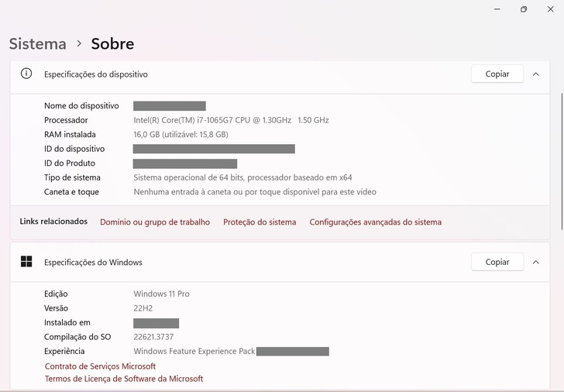
Task: Click the Especificações do dispositivo header title
Action: point(96,74)
